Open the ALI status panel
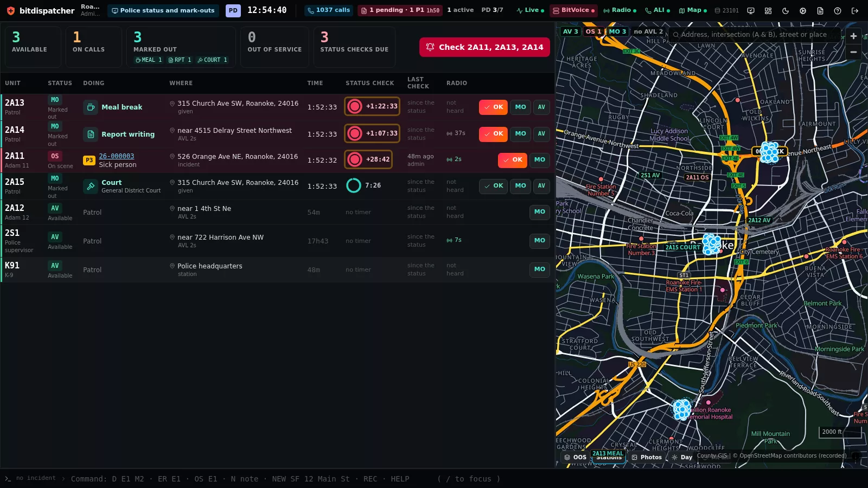 [657, 10]
